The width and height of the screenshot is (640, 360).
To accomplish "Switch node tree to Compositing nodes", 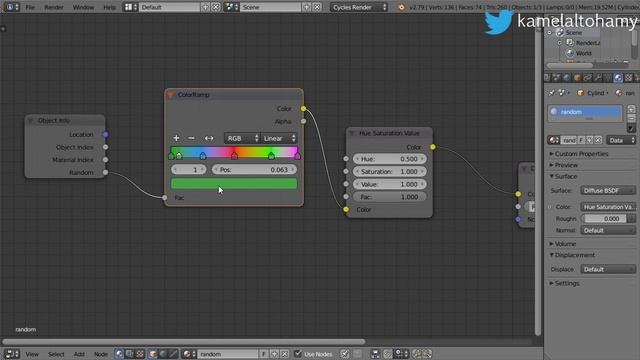I will [129, 354].
